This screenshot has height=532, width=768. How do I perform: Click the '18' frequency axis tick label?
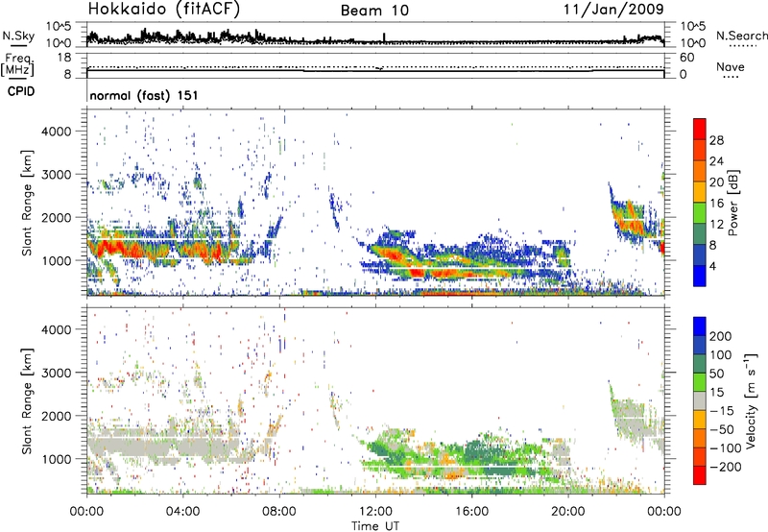(x=63, y=58)
